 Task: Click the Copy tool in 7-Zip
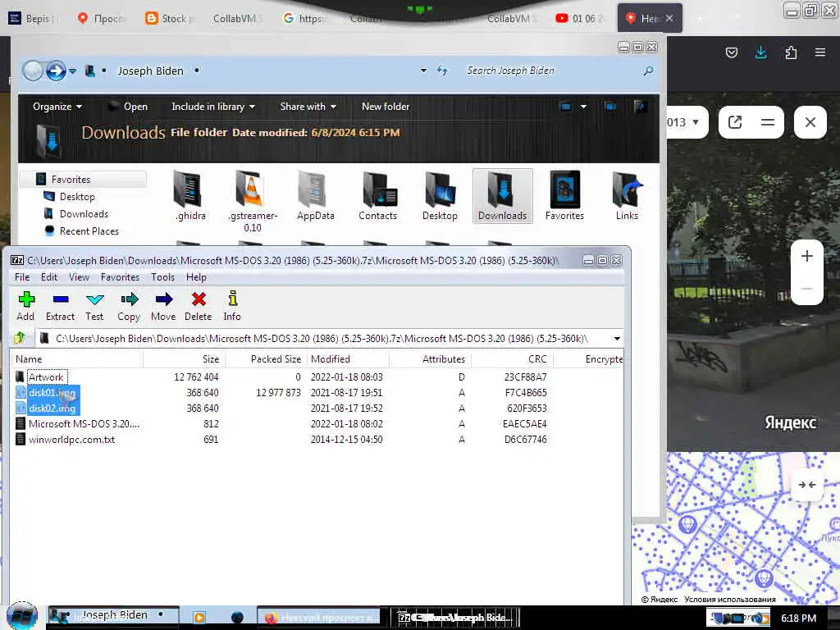tap(129, 306)
